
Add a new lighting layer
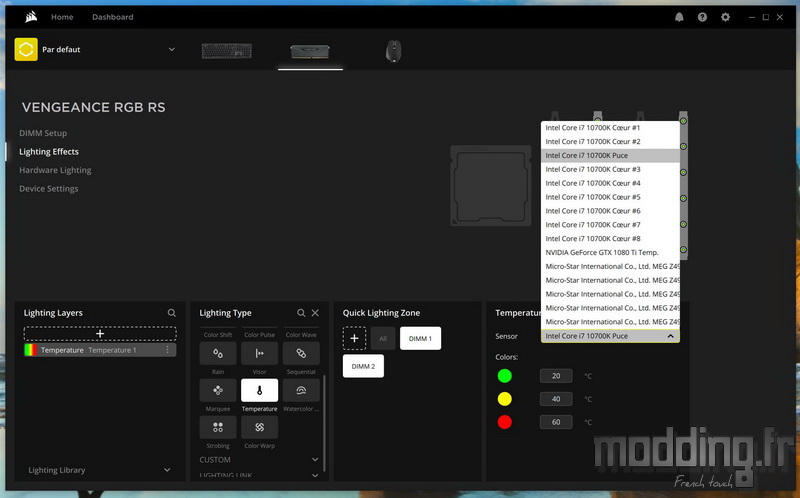point(100,334)
